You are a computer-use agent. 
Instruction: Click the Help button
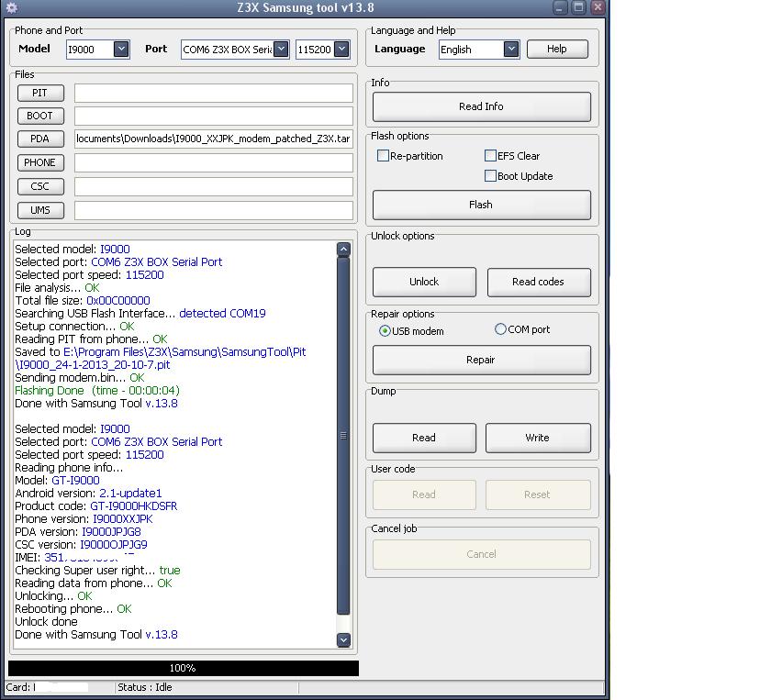click(557, 50)
